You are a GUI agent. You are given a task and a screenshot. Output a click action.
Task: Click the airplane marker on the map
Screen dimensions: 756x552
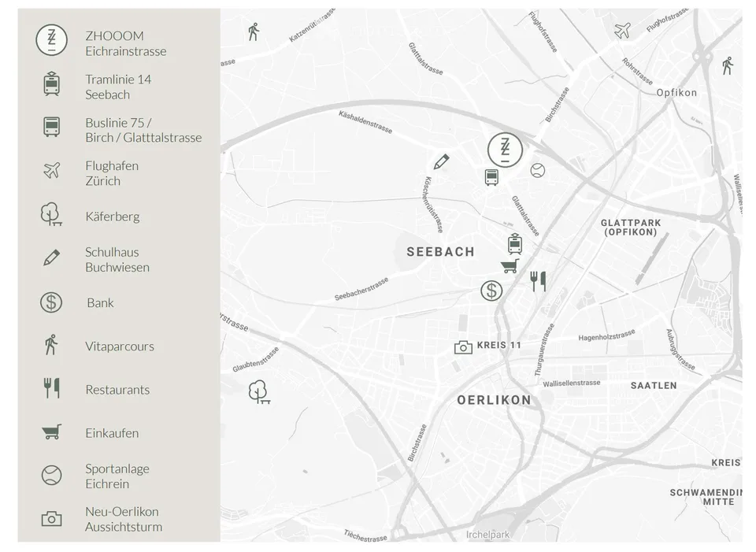622,31
